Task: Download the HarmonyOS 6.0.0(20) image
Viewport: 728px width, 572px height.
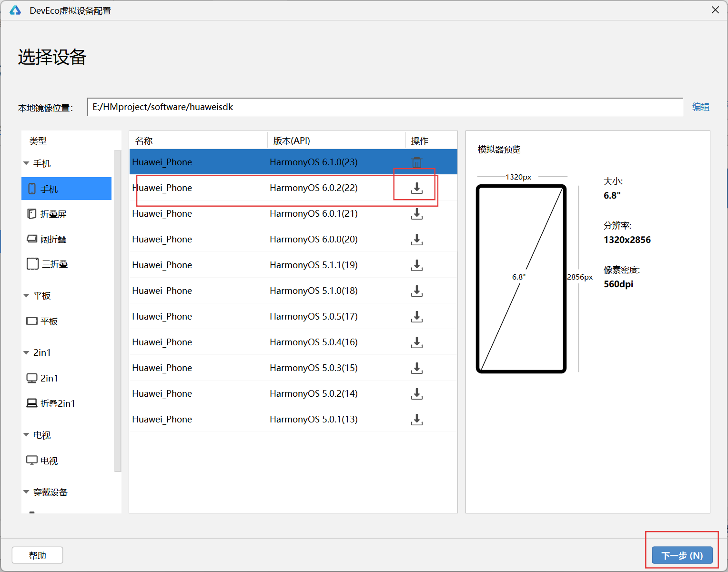Action: 417,240
